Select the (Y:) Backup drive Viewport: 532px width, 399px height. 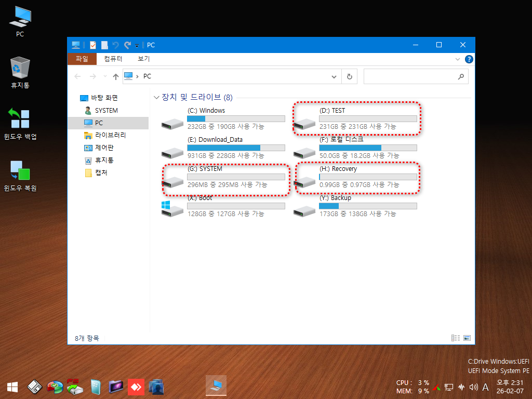pyautogui.click(x=356, y=206)
